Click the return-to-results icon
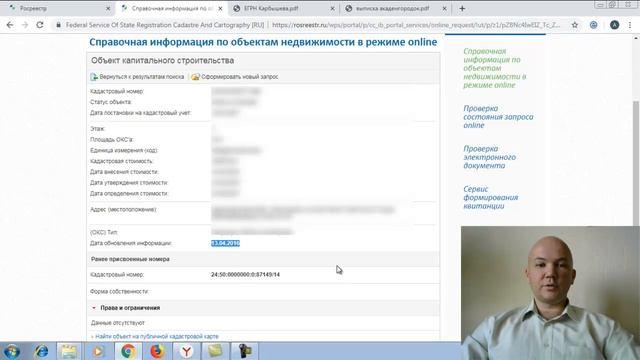The width and height of the screenshot is (640, 360). tap(94, 77)
